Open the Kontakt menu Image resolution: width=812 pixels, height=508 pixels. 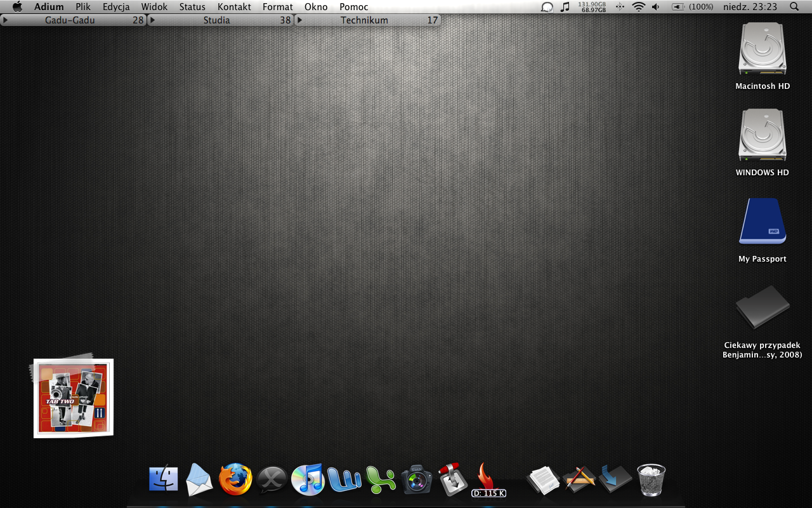234,7
